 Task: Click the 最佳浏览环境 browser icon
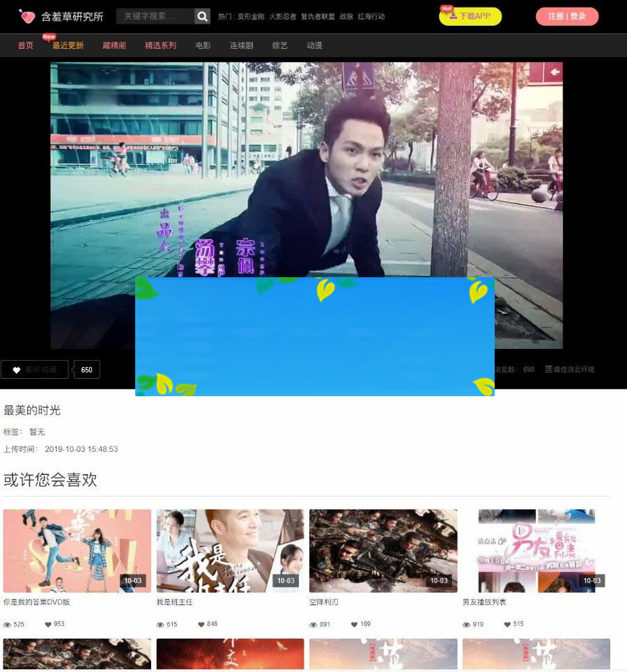549,368
